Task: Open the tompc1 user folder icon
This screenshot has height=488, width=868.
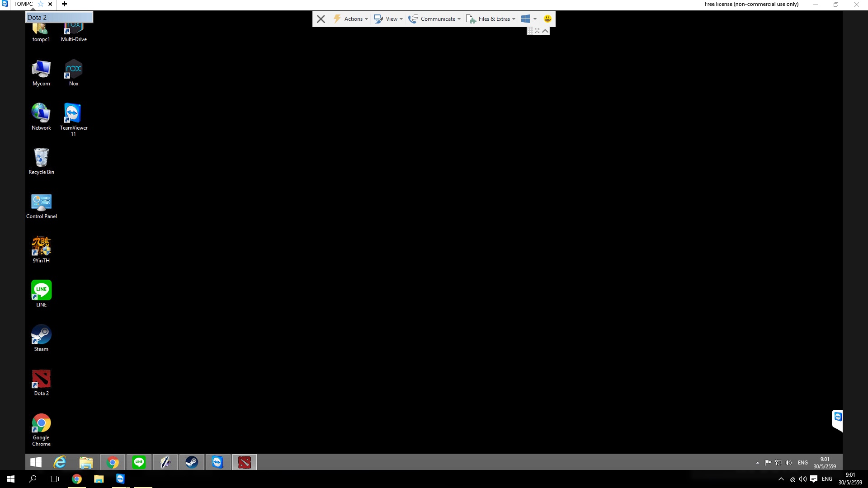Action: [x=41, y=32]
